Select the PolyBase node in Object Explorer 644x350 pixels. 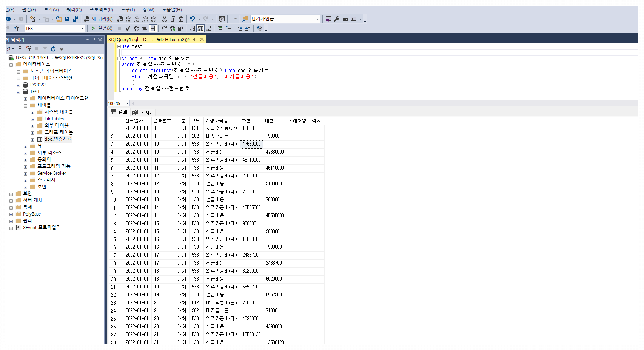point(32,214)
